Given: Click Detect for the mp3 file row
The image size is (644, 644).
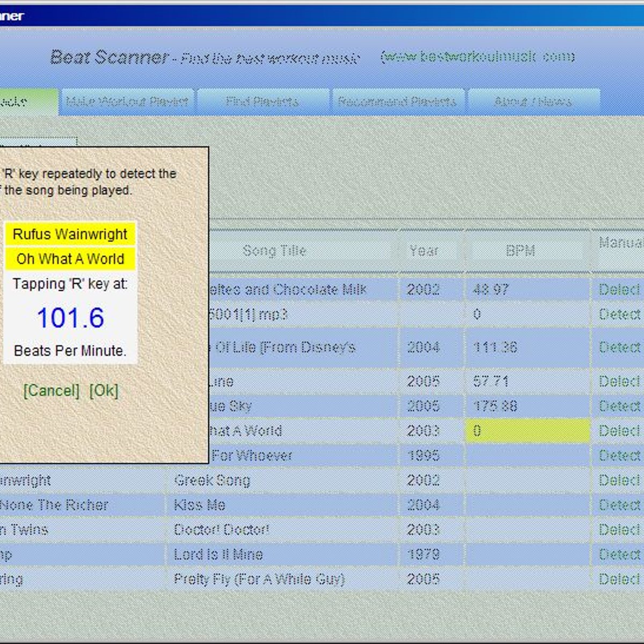Looking at the screenshot, I should pyautogui.click(x=619, y=314).
